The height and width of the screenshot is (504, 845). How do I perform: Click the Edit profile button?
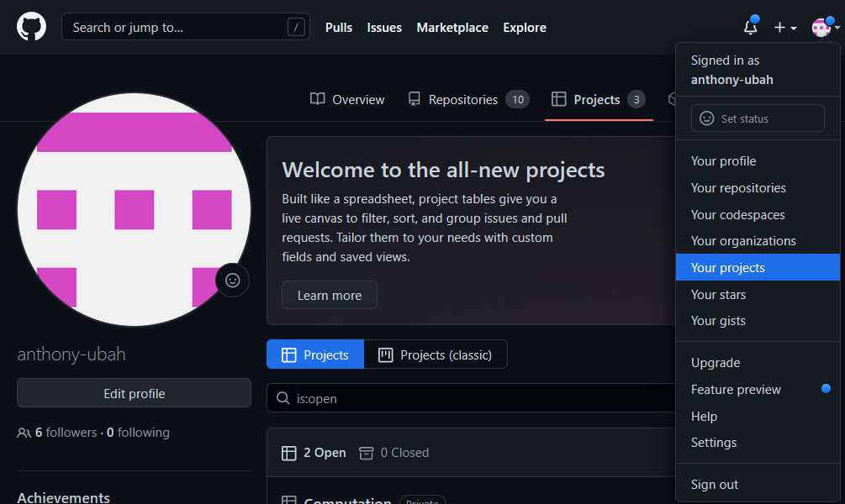(x=134, y=393)
